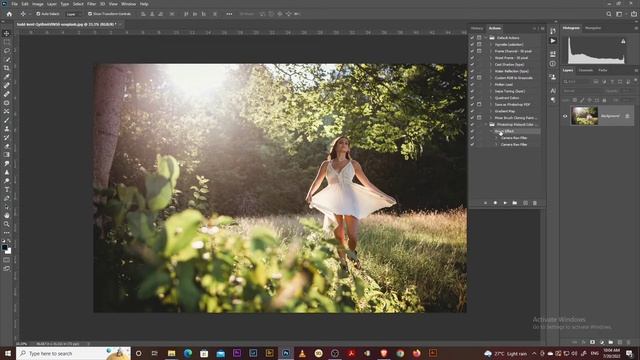The height and width of the screenshot is (360, 640).
Task: Click the foreground color swatch
Action: click(5, 247)
